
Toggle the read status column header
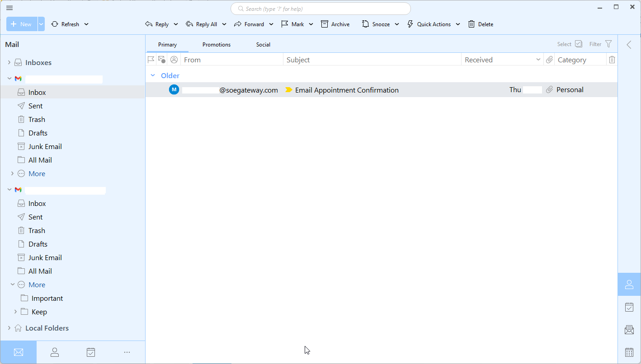tap(162, 60)
